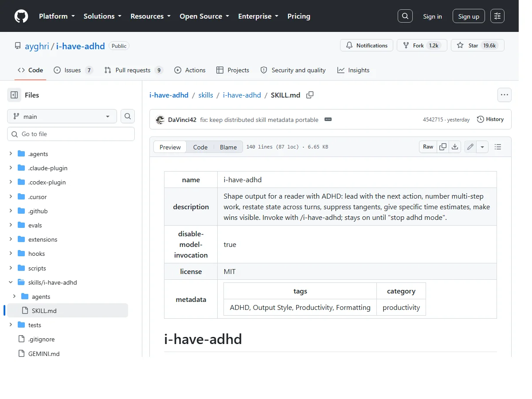Open the outline list icon
Image resolution: width=532 pixels, height=399 pixels.
pos(498,147)
